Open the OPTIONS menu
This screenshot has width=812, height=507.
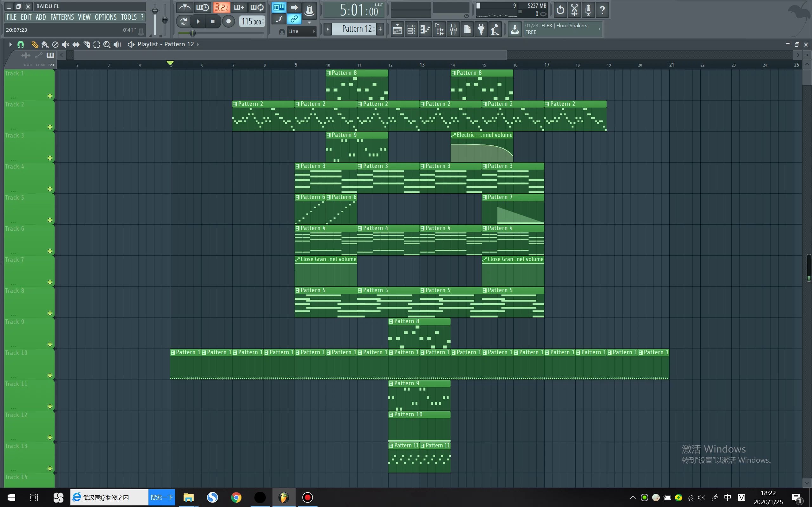105,17
